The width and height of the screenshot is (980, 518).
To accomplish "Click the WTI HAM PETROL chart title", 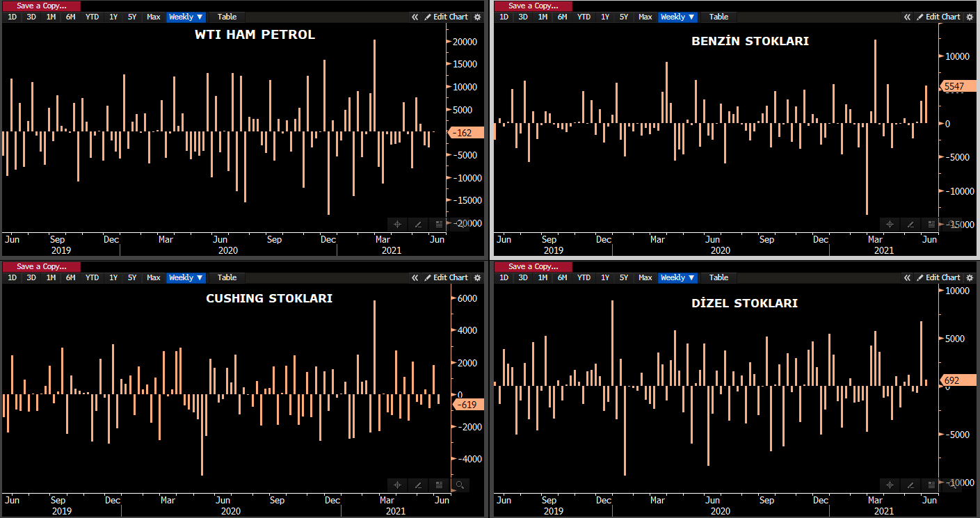I will coord(255,35).
